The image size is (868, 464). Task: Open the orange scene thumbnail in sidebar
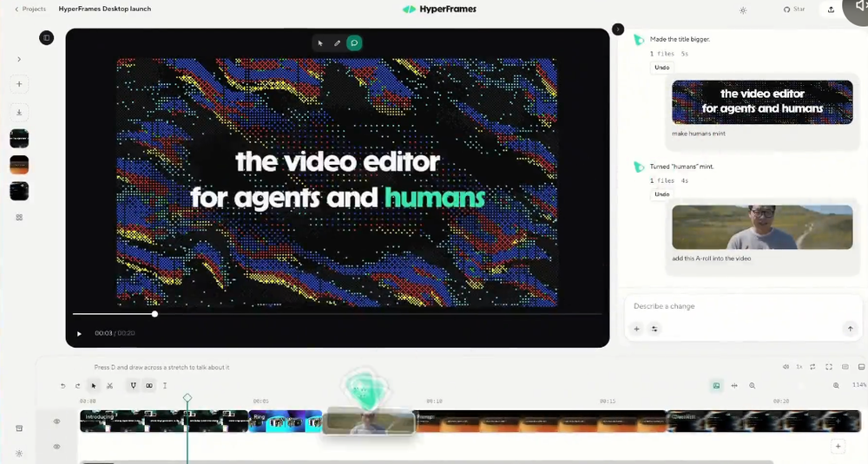(19, 165)
